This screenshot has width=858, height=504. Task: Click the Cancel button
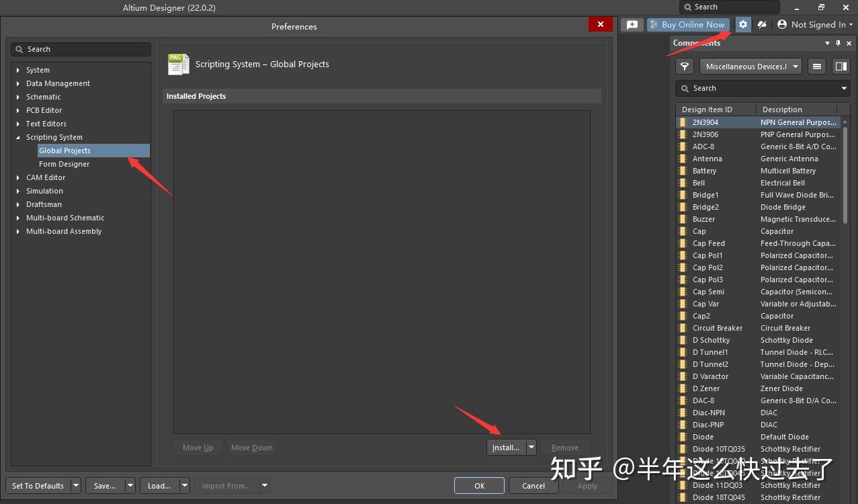tap(533, 485)
